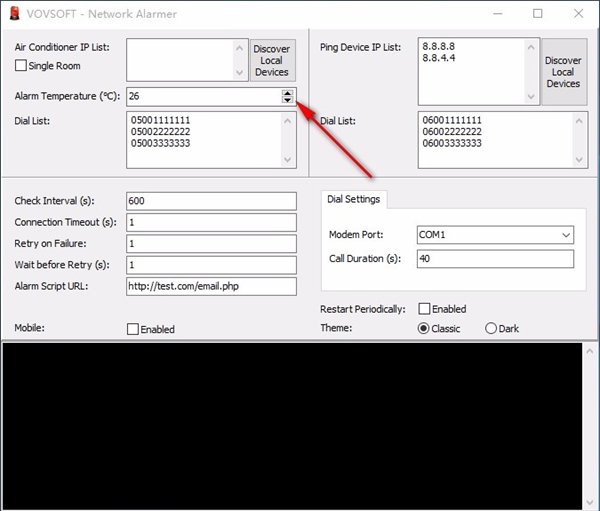Click down arrow of Air Conditioner IP List scrollbar
600x511 pixels.
pos(240,72)
